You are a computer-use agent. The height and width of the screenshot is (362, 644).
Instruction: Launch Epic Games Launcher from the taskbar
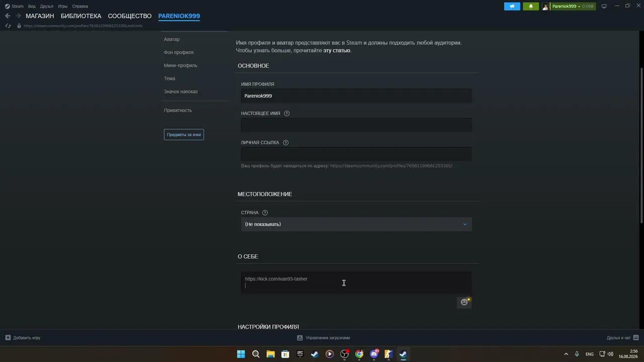(x=300, y=354)
